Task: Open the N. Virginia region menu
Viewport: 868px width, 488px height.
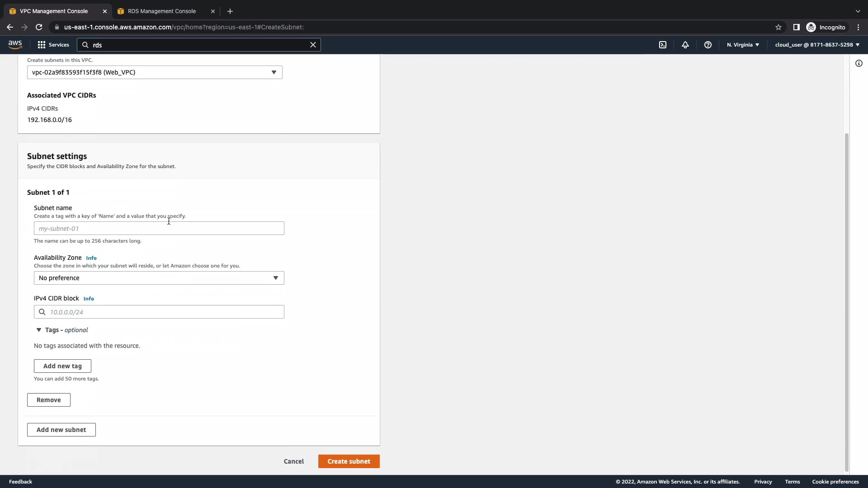Action: click(x=743, y=45)
